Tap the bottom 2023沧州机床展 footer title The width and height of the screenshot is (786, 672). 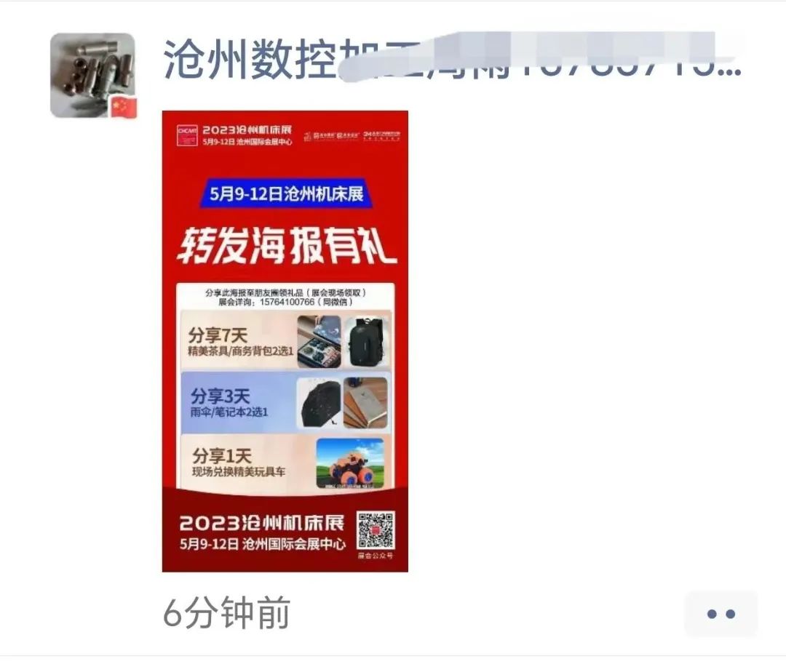[x=262, y=524]
